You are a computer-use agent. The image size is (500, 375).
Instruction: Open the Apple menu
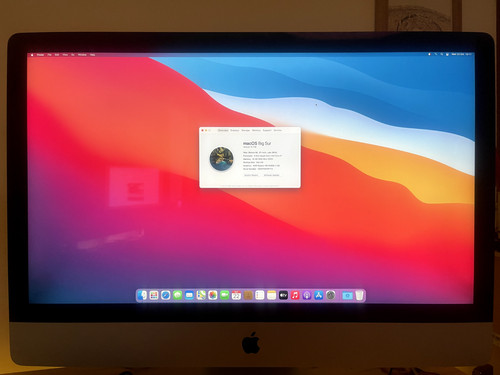coord(32,55)
